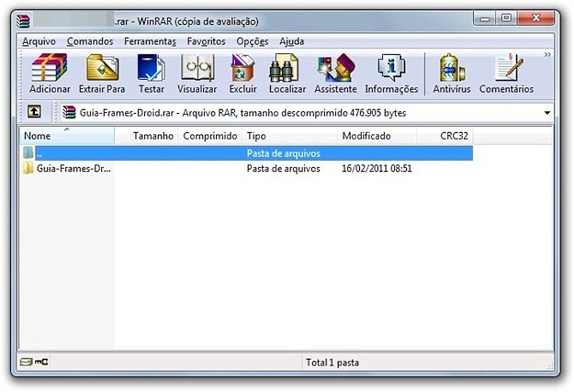Launch the Assistente wizard
Screen dimensions: 574x392
(x=335, y=73)
